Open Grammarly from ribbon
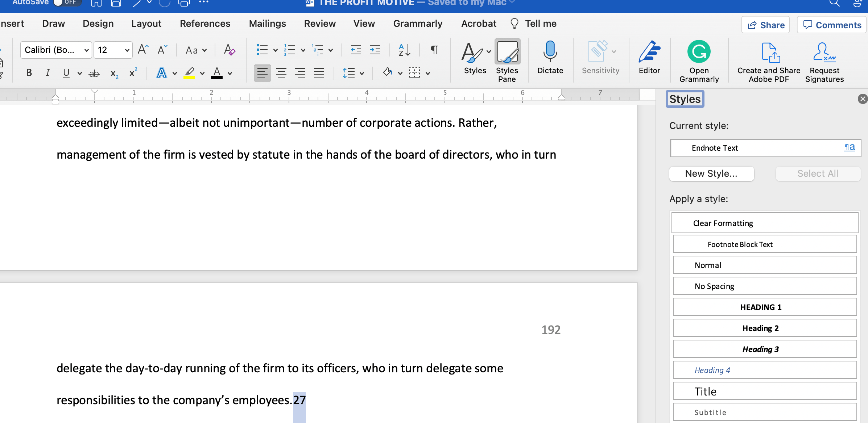 pos(699,61)
